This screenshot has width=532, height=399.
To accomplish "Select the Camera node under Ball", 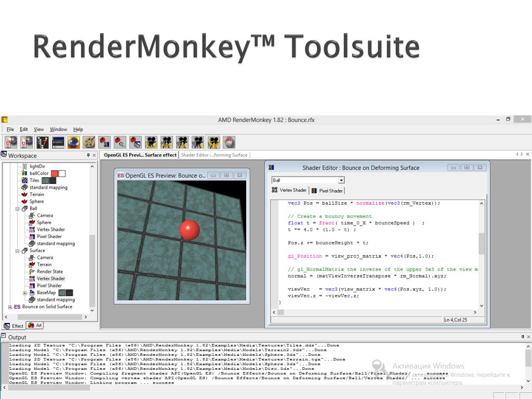I will (x=45, y=216).
